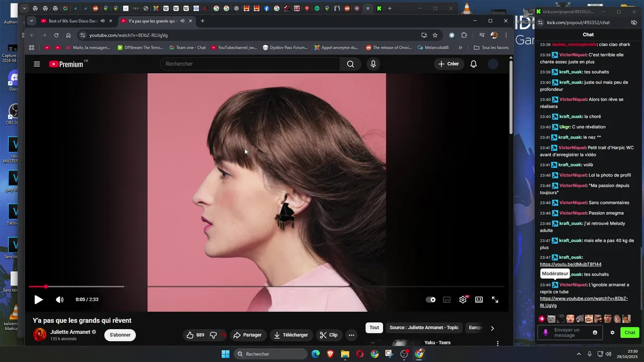
Task: Open Kick popout site settings icon
Action: [x=540, y=23]
